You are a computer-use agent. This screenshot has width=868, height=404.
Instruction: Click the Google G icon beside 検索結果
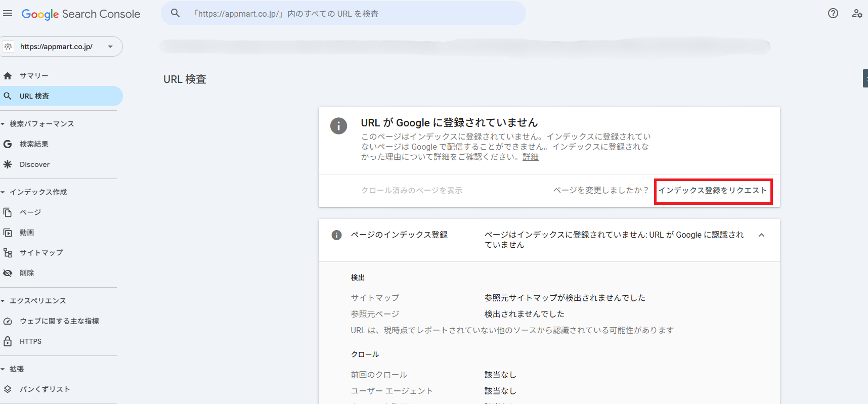[8, 144]
